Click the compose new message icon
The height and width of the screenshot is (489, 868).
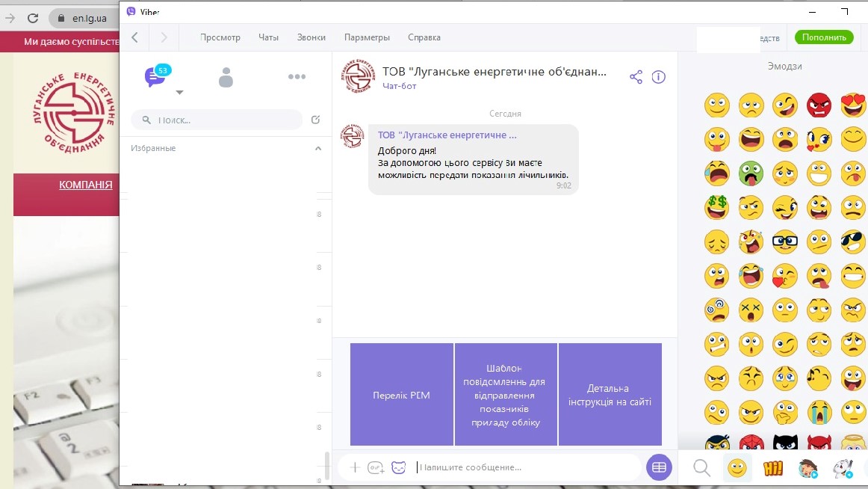(315, 120)
